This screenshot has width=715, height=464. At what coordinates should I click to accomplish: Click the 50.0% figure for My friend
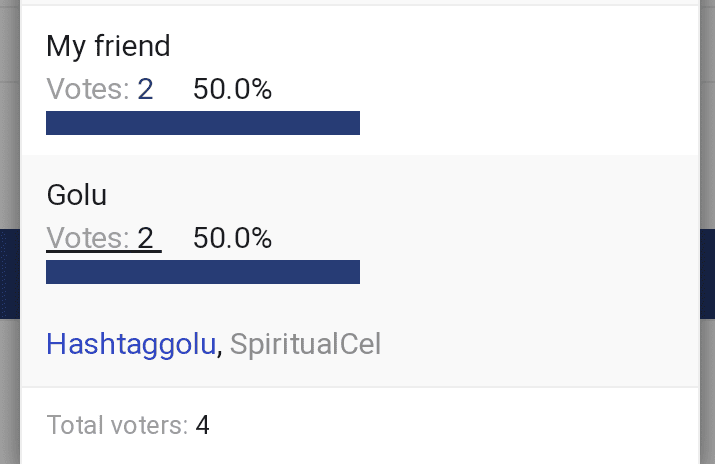coord(232,90)
